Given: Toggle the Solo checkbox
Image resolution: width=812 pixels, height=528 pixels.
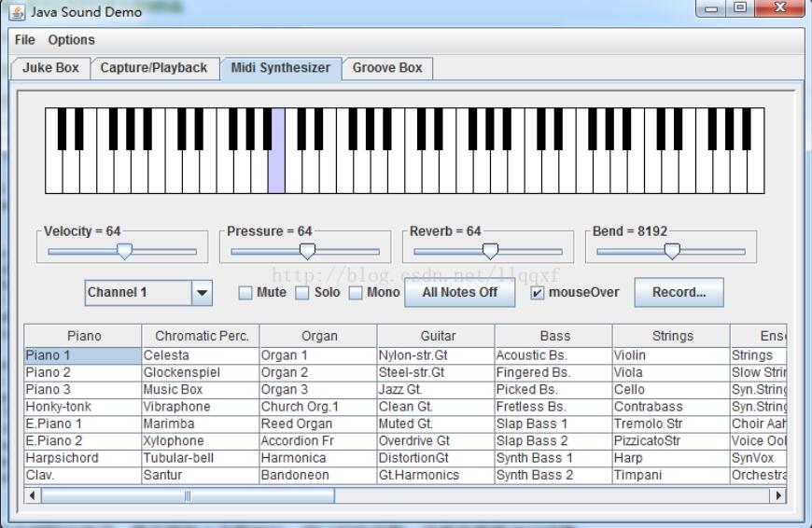Looking at the screenshot, I should [302, 293].
